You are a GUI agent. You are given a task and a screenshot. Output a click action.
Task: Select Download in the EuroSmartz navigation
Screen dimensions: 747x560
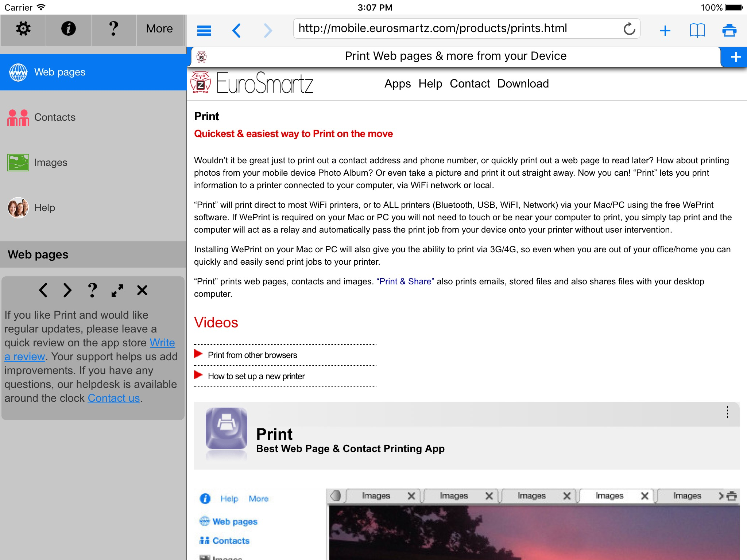pos(523,83)
